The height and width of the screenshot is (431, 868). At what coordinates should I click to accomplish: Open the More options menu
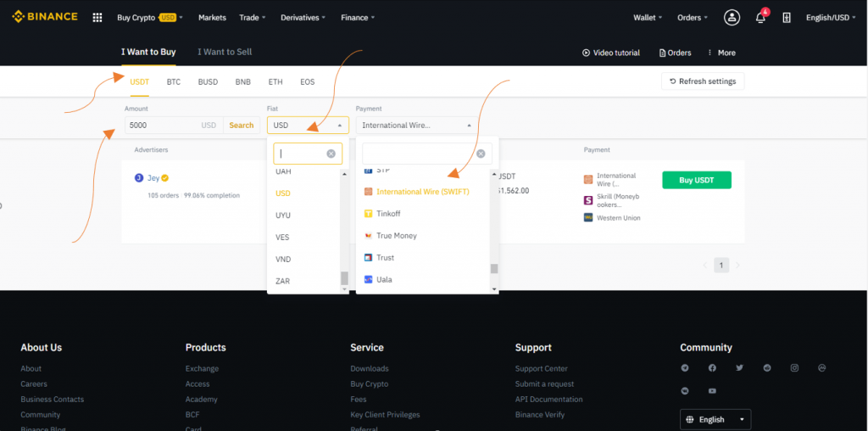(721, 53)
